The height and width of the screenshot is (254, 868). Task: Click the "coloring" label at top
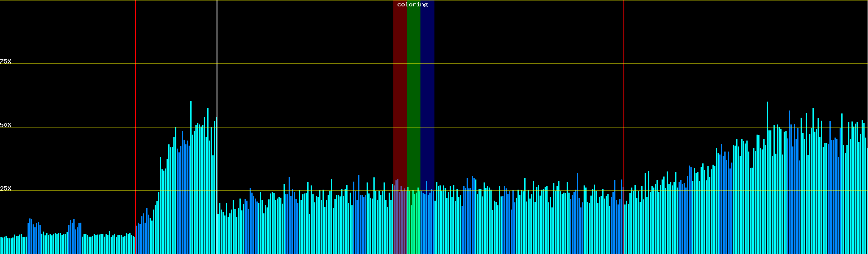click(412, 5)
